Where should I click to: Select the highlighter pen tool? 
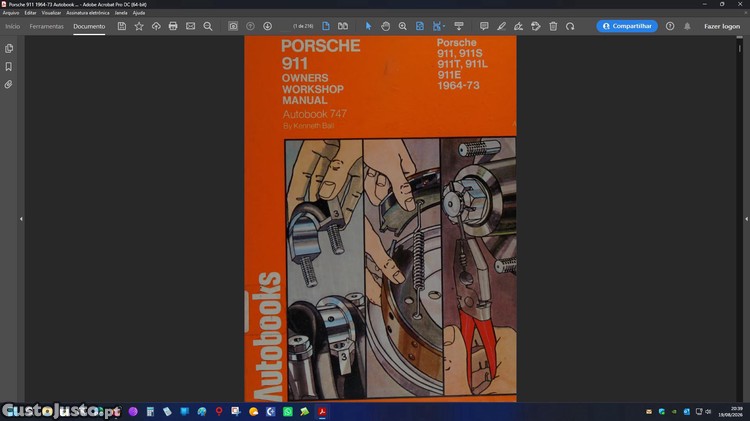coord(501,26)
